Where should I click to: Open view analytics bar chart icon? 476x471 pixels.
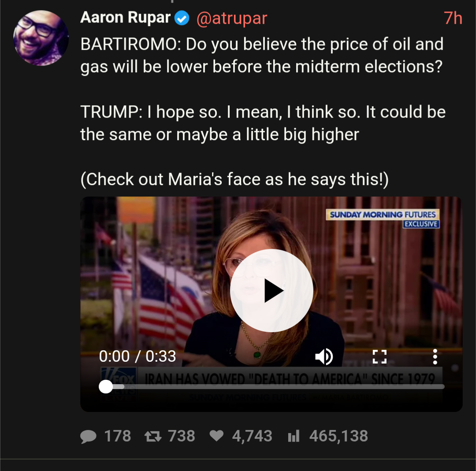(x=294, y=436)
